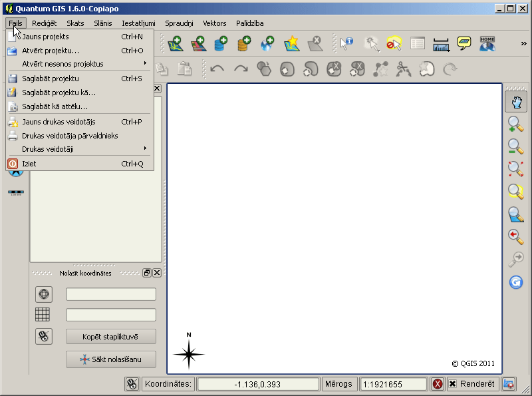
Task: Open the Slānis menu
Action: (103, 23)
